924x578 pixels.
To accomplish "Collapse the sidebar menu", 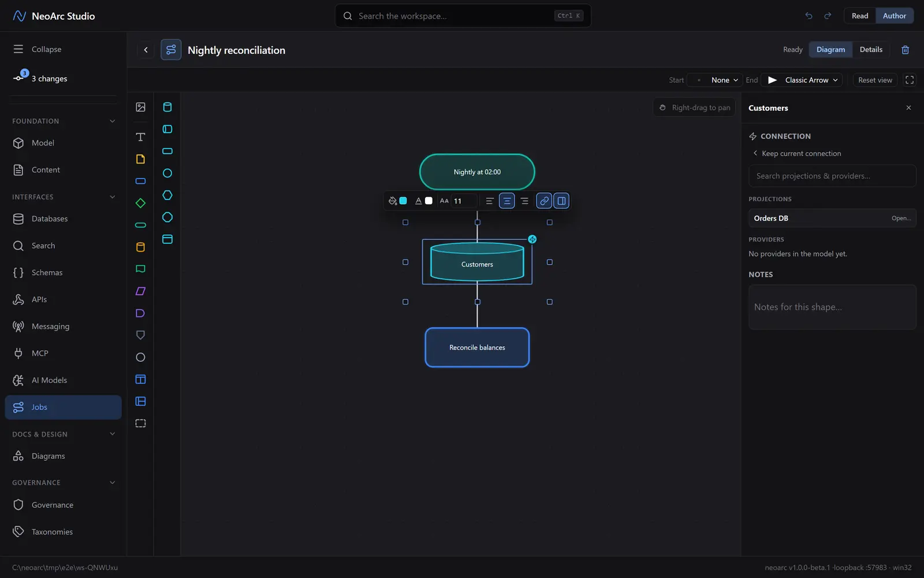I will [x=38, y=49].
